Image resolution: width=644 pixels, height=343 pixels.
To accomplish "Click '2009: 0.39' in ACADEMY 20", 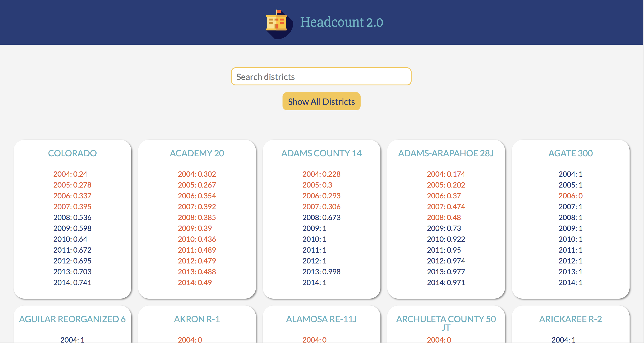I will [195, 228].
